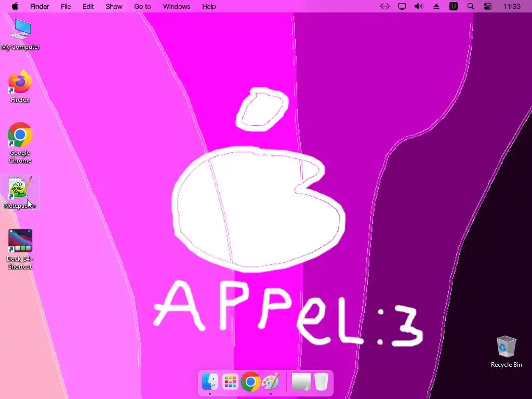
Task: Click the volume speaker icon
Action: [x=419, y=6]
